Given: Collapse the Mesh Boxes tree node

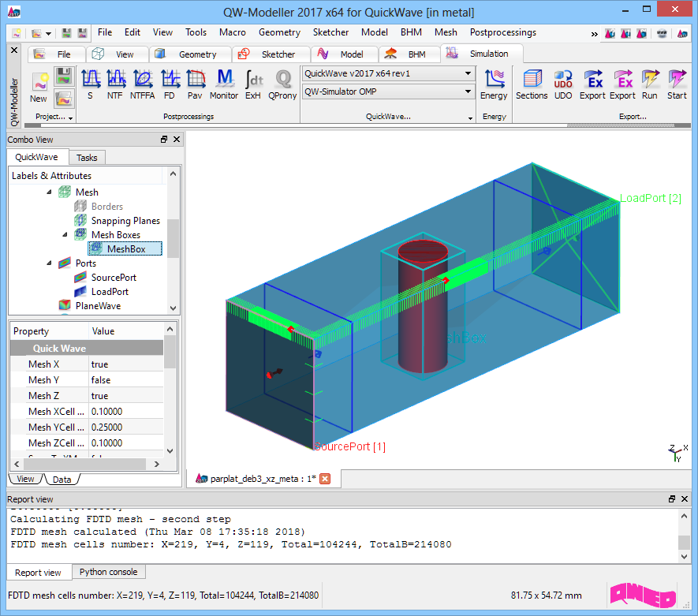Looking at the screenshot, I should 65,235.
